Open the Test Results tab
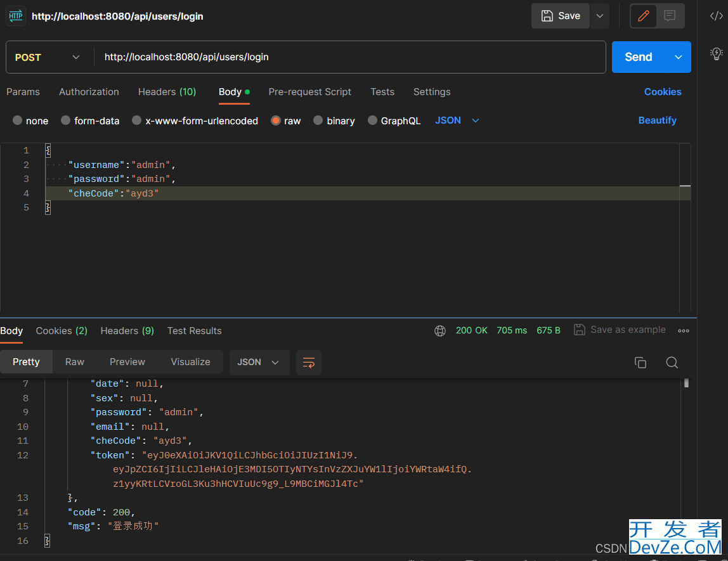 (x=194, y=331)
